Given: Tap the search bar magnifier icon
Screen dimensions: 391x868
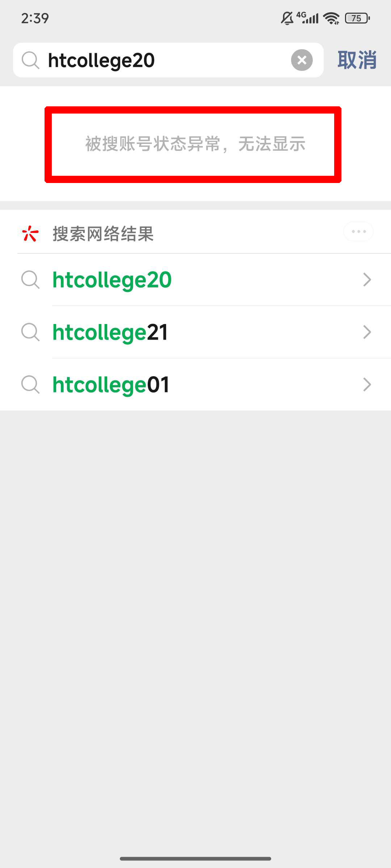Looking at the screenshot, I should (30, 60).
